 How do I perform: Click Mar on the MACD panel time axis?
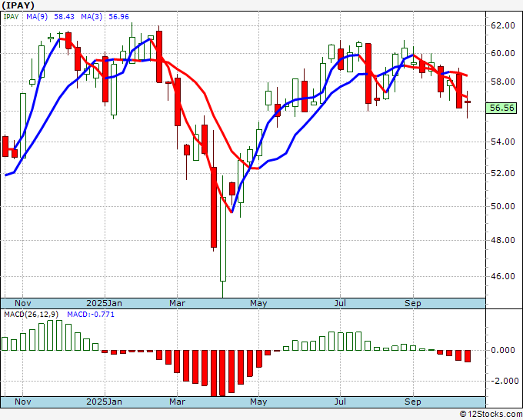(177, 402)
